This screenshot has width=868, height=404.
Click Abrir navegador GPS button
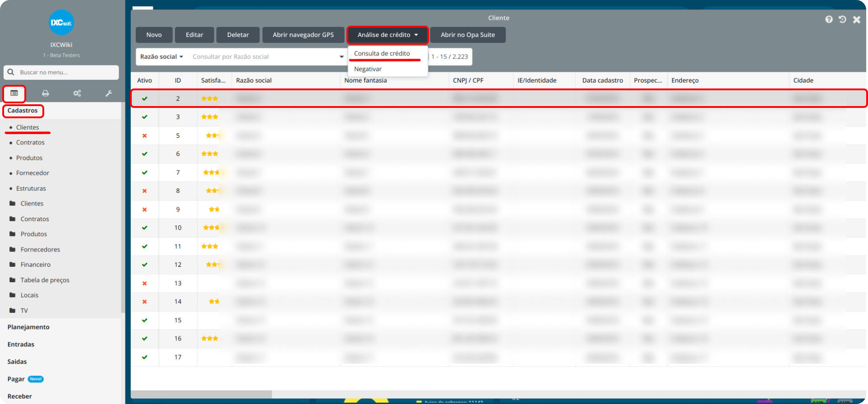(303, 35)
